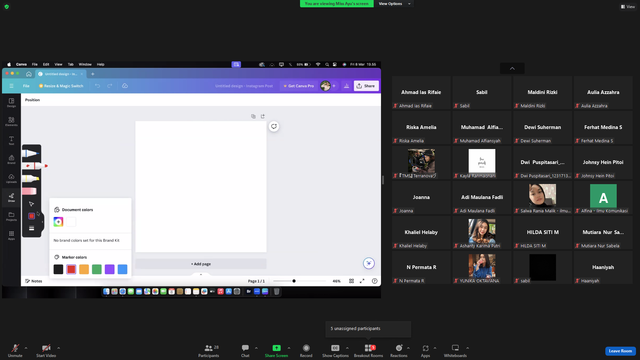Expand audio options arrow next to Unmute

(x=26, y=348)
